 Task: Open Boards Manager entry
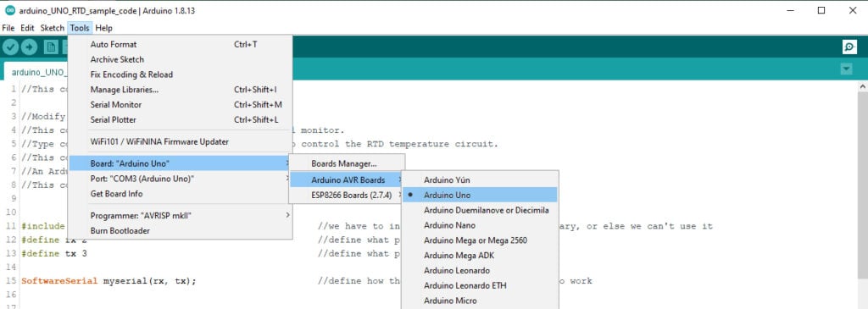pos(347,163)
